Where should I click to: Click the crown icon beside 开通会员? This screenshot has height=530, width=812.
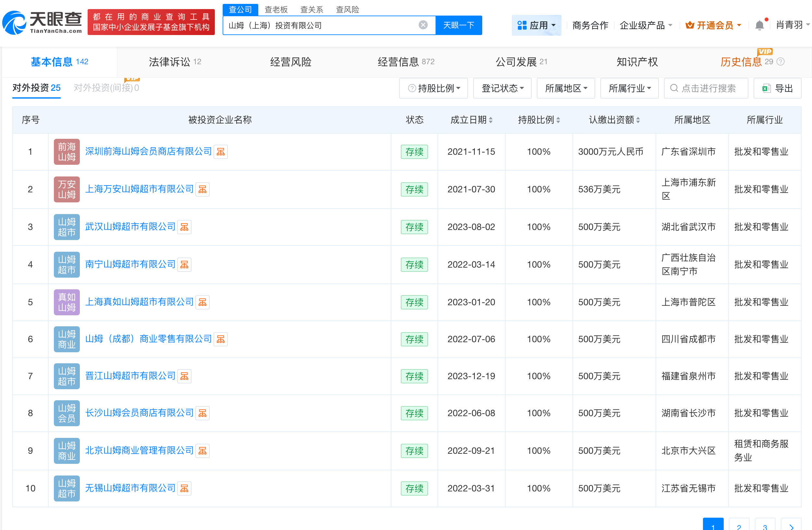pos(690,25)
